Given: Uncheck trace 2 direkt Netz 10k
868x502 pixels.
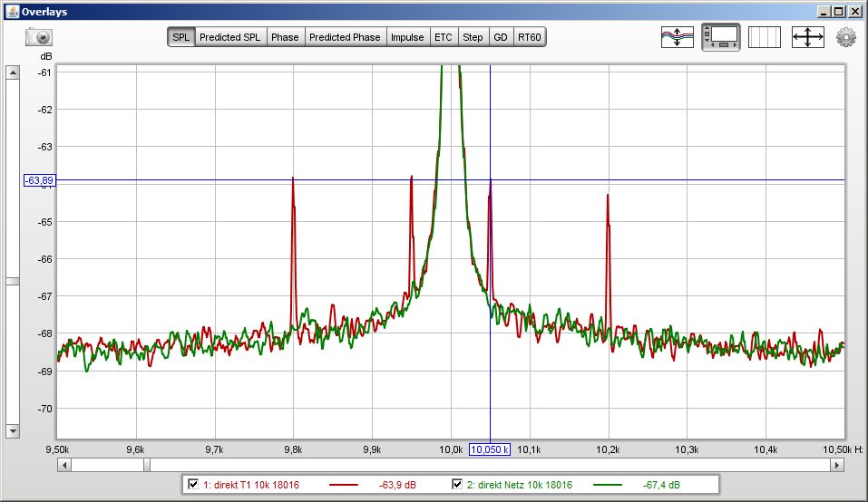Looking at the screenshot, I should tap(457, 484).
